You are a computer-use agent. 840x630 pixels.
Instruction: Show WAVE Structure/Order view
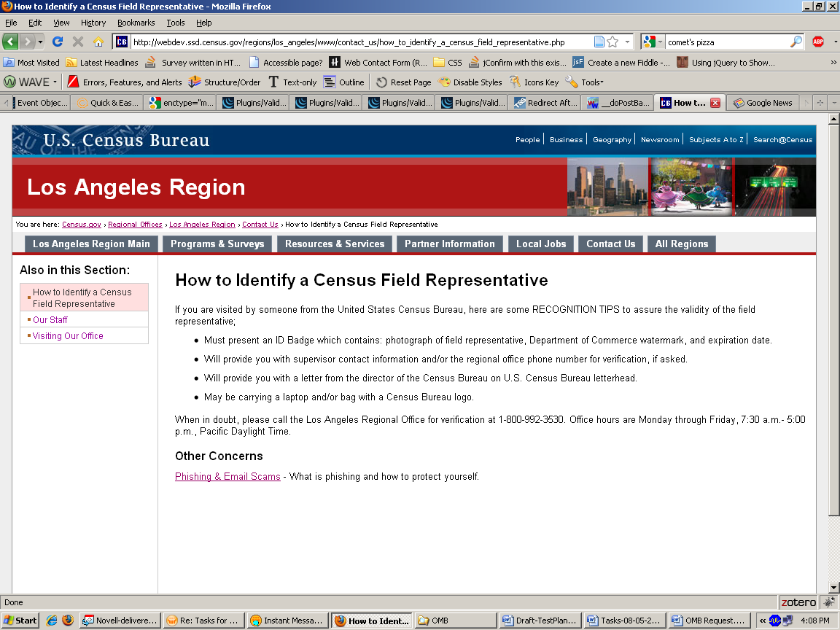(225, 82)
